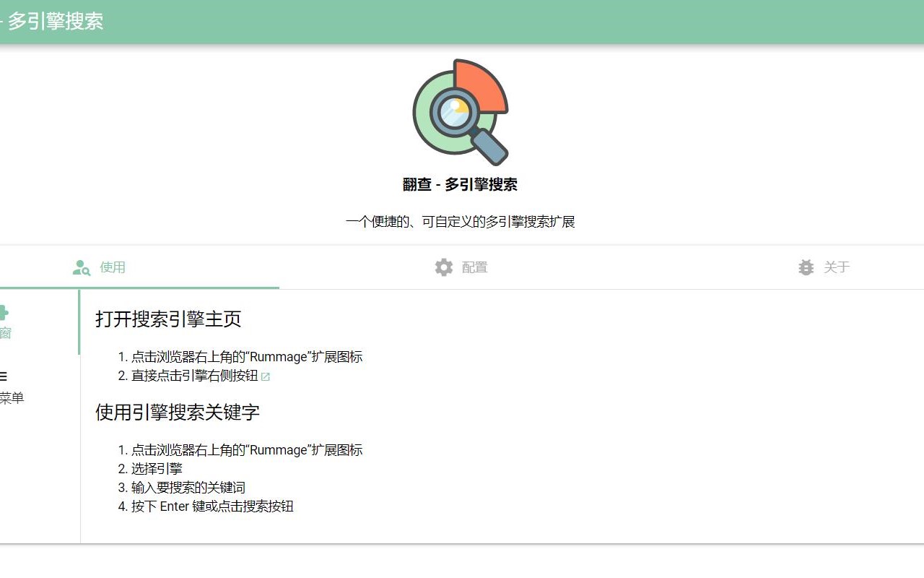Click the heading 打开搜索引擎主页

[x=168, y=319]
